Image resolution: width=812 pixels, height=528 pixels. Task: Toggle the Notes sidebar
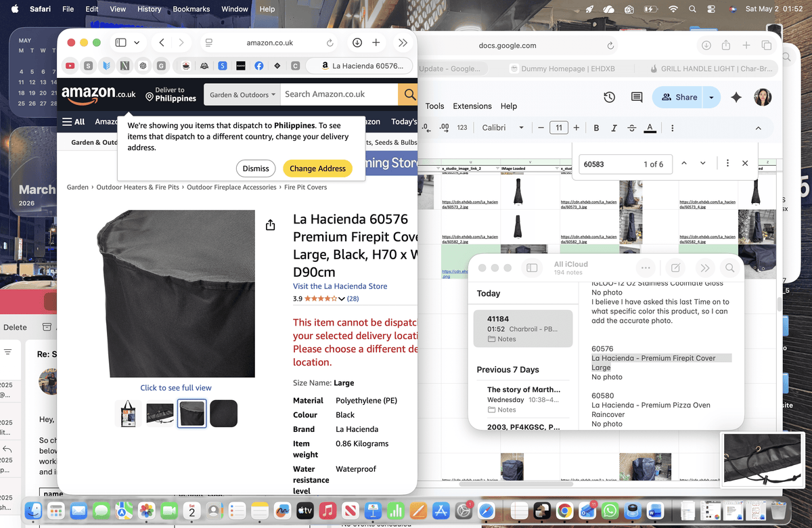pos(532,268)
